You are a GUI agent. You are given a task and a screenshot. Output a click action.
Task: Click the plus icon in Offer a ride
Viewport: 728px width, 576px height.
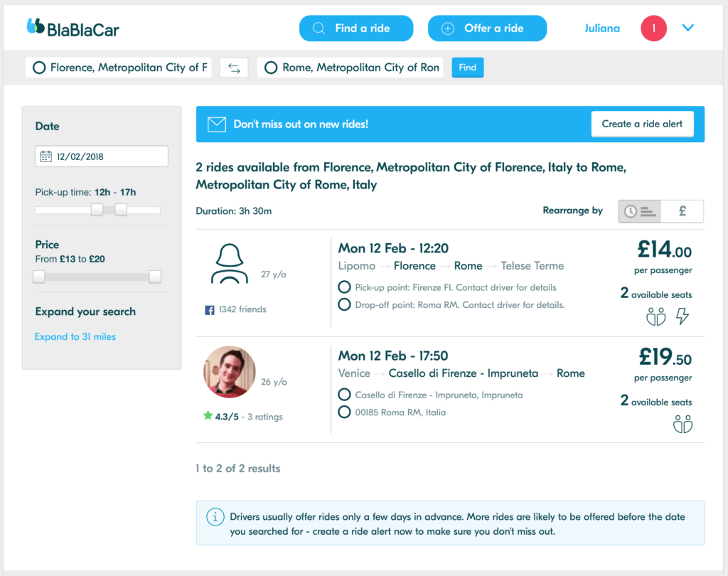pyautogui.click(x=447, y=28)
